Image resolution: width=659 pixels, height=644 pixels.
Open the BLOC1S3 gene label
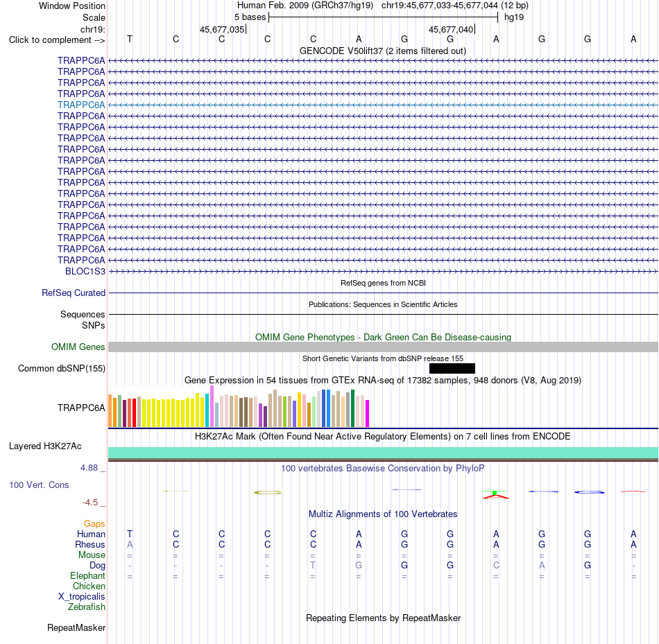[x=85, y=271]
